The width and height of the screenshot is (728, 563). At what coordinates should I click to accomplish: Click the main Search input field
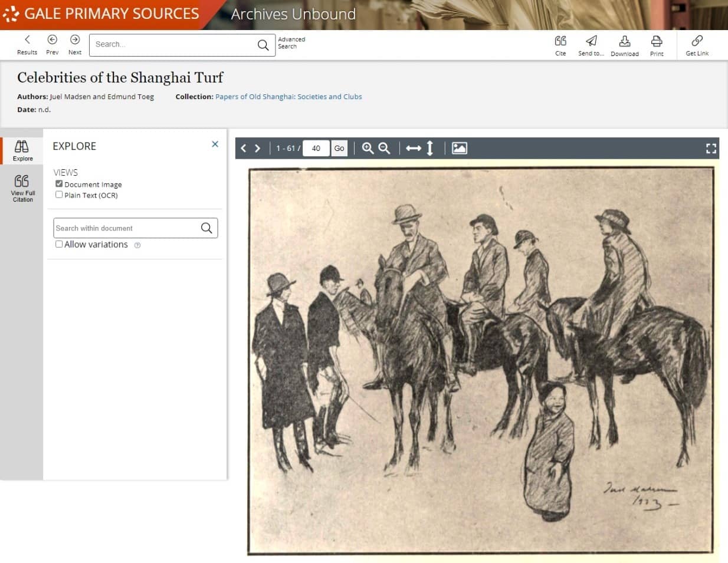click(x=173, y=45)
